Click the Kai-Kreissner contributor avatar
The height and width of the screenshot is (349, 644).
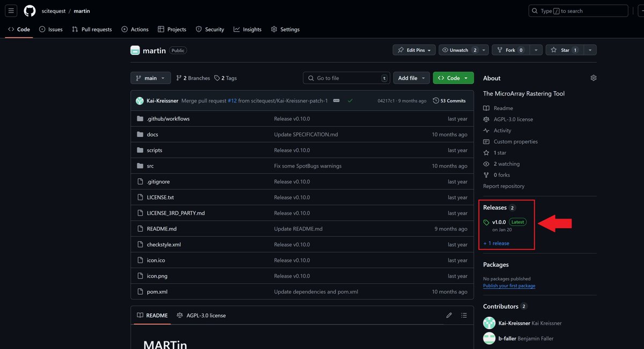pos(489,323)
